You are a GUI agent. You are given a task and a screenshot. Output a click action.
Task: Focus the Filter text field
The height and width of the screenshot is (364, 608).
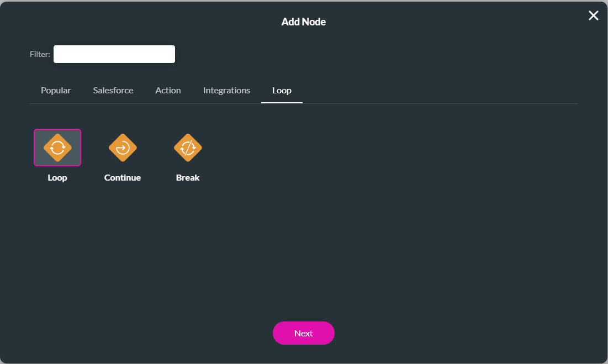click(x=114, y=54)
